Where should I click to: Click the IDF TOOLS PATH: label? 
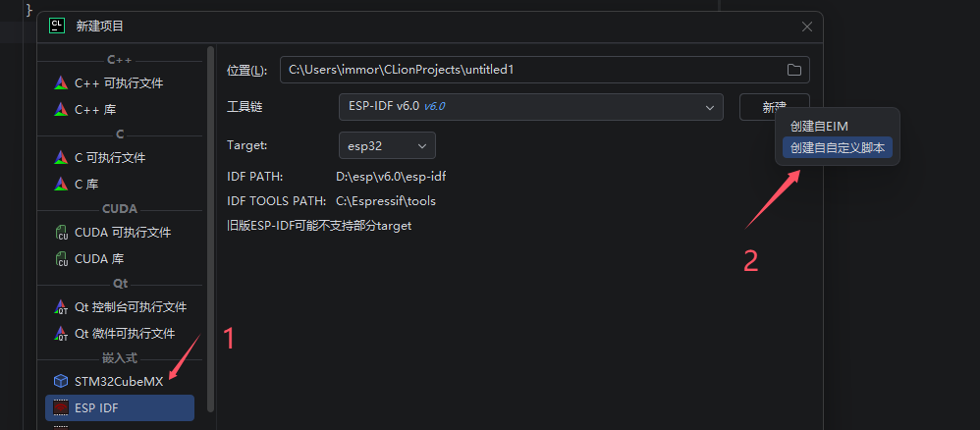[x=276, y=201]
